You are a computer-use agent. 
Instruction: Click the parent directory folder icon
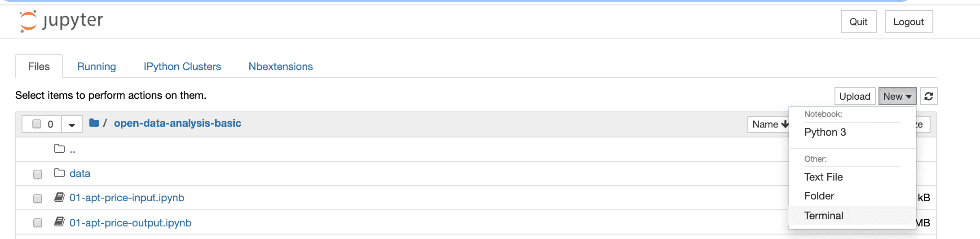click(59, 149)
